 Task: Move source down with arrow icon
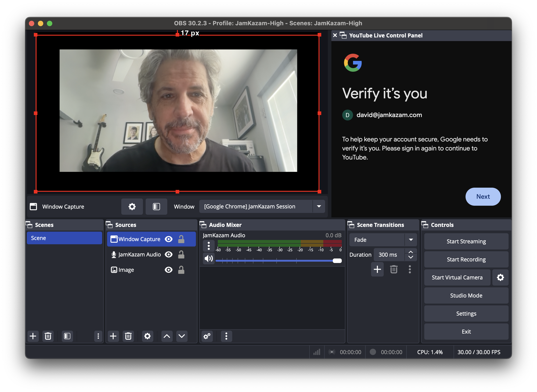pos(182,336)
